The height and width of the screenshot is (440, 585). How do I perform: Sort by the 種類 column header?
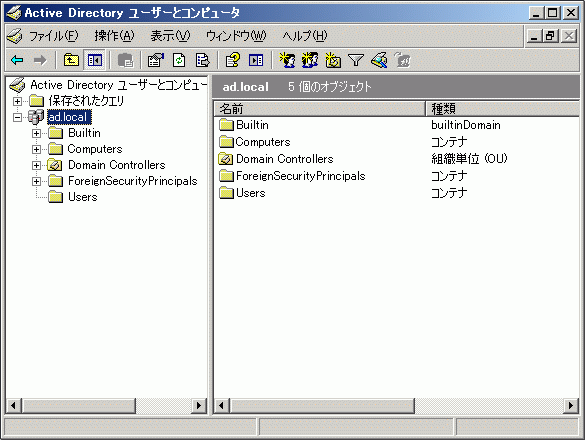[x=503, y=109]
